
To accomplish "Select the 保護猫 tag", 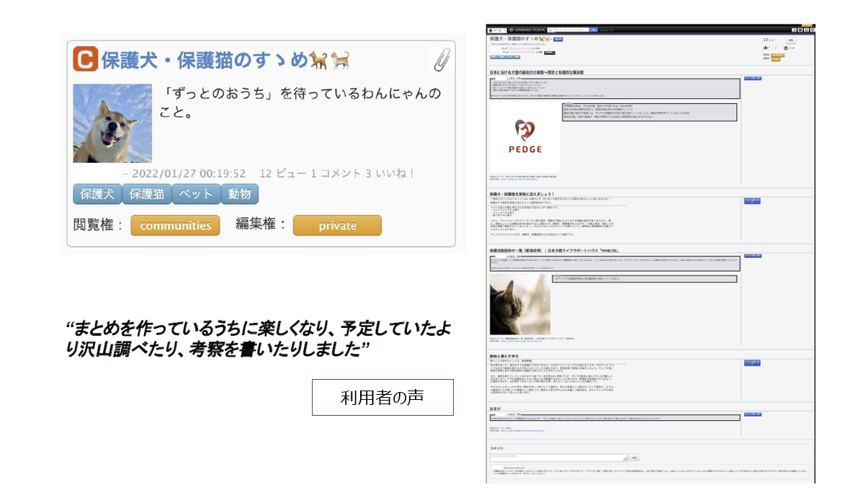I will (146, 195).
